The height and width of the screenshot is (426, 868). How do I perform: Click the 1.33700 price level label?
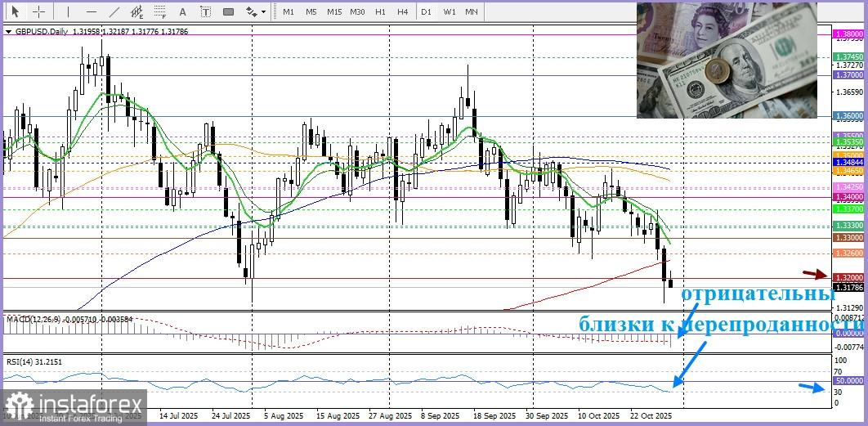848,209
